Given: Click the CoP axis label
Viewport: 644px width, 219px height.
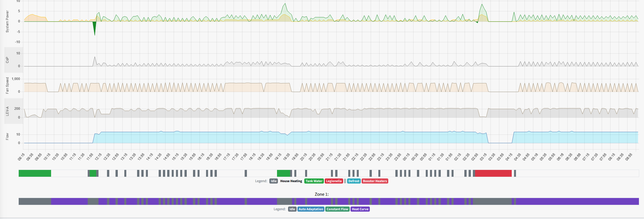Looking at the screenshot, I should [7, 60].
